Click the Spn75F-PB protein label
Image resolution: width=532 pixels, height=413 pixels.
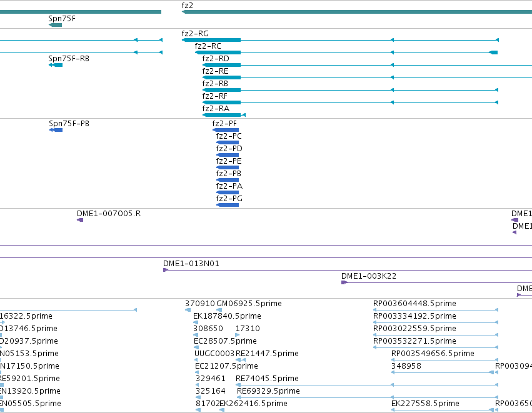[x=69, y=124]
